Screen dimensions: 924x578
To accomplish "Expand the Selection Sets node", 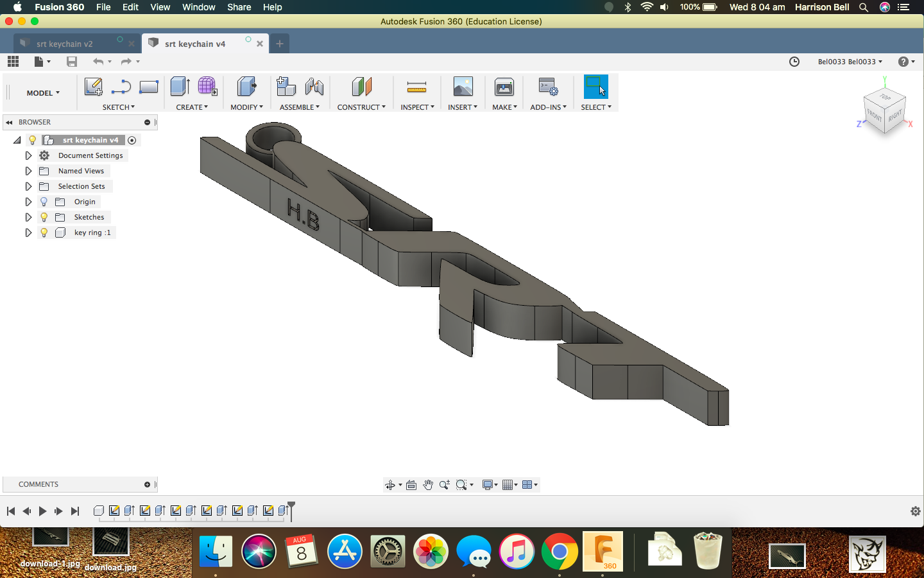I will coord(28,186).
